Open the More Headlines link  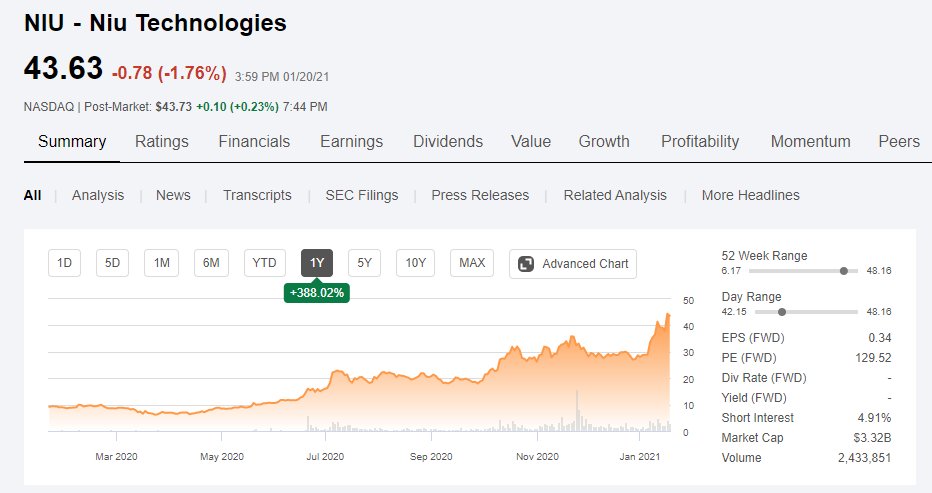[751, 195]
